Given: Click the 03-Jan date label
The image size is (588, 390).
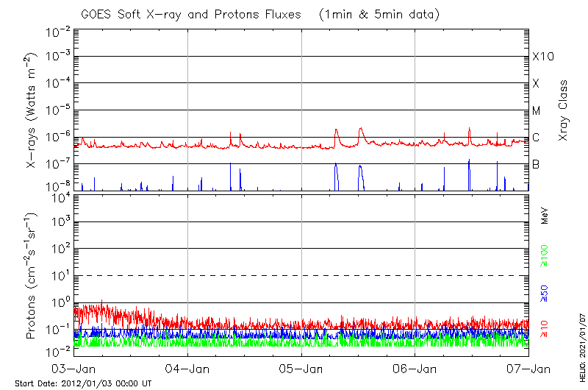Looking at the screenshot, I should coord(75,368).
